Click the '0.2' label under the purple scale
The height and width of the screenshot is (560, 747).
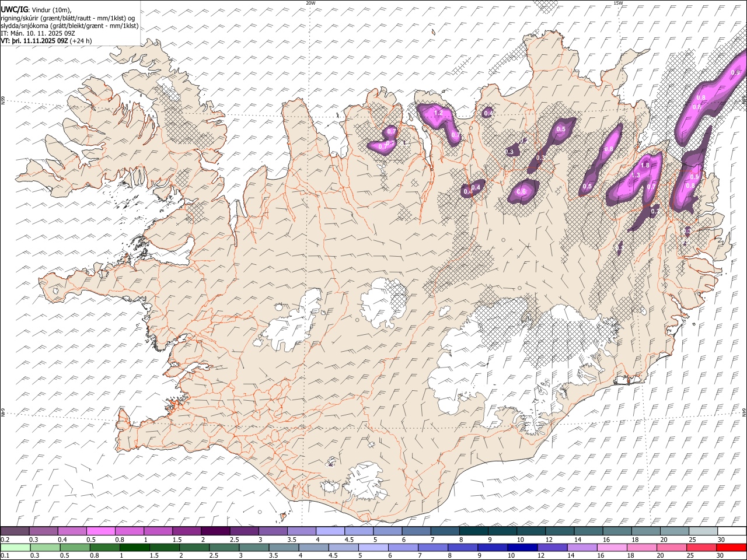[x=4, y=540]
